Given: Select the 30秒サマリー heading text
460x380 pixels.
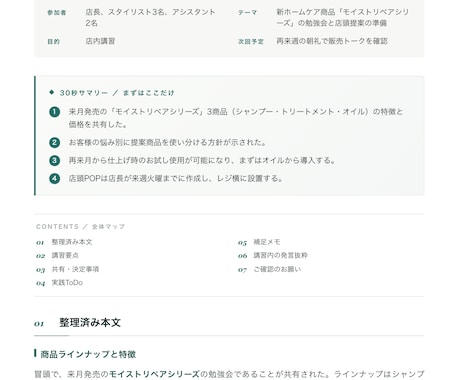Looking at the screenshot, I should point(117,93).
